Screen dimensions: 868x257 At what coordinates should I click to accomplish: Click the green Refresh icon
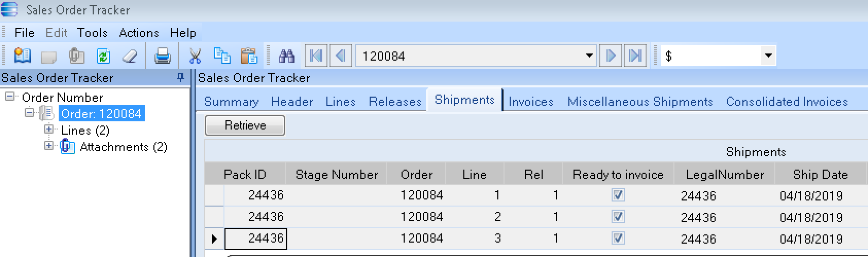pyautogui.click(x=103, y=56)
